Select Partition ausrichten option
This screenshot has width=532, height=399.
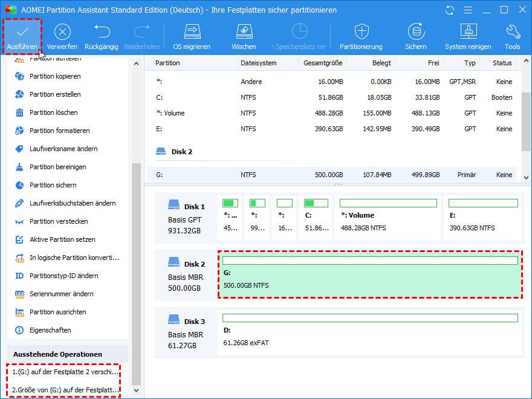pyautogui.click(x=57, y=312)
